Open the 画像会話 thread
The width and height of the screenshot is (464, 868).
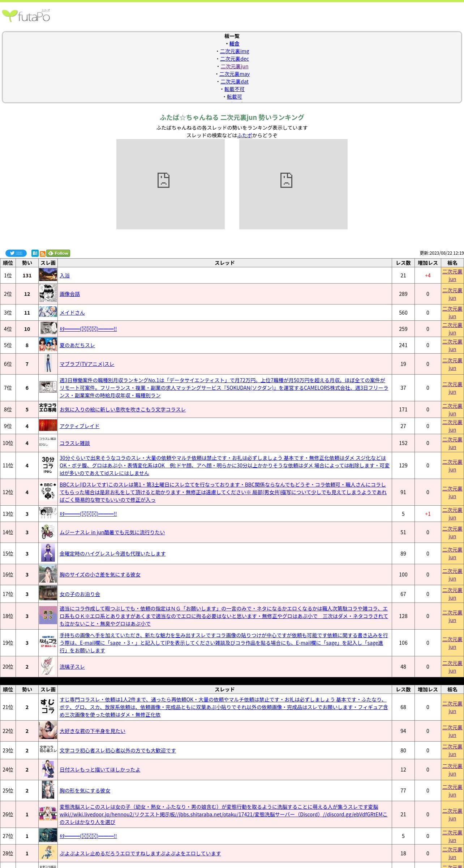pos(70,294)
